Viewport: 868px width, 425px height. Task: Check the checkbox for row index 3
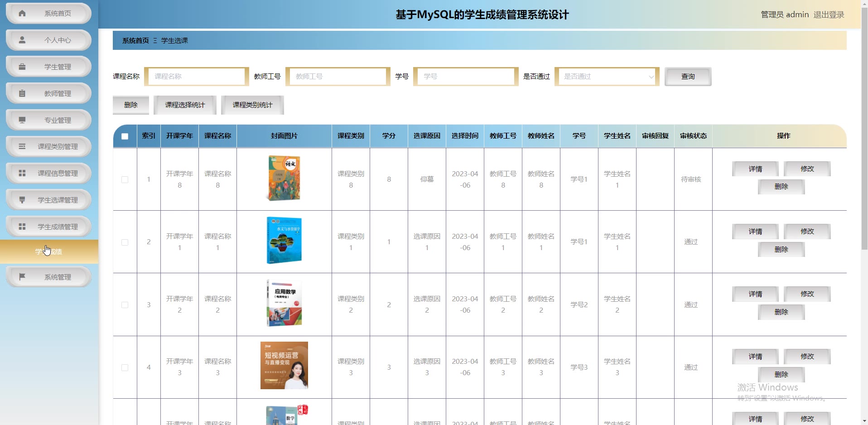pyautogui.click(x=125, y=305)
